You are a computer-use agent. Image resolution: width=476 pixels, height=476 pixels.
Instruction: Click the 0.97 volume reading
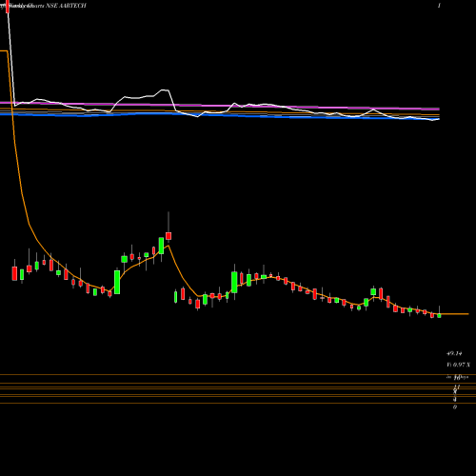click(x=458, y=365)
